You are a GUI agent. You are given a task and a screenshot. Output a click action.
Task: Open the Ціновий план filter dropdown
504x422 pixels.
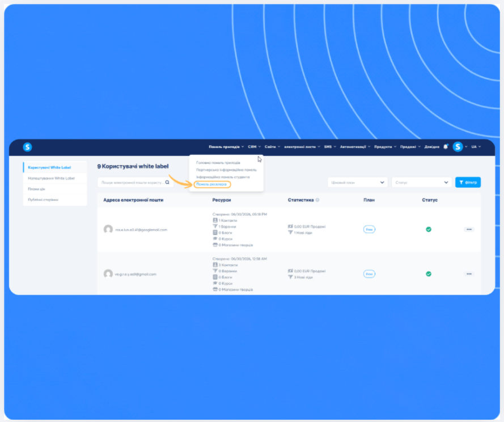pos(357,183)
